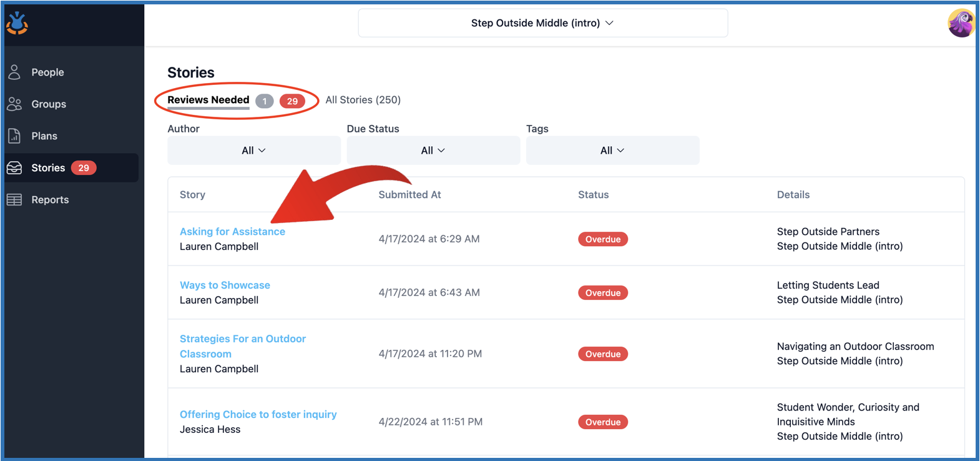The width and height of the screenshot is (980, 461).
Task: Expand the Step Outside Middle (intro) selector
Action: click(x=542, y=23)
